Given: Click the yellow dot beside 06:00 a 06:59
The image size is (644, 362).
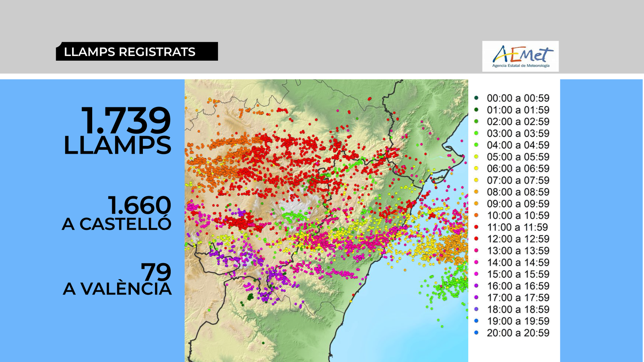Looking at the screenshot, I should pos(476,169).
